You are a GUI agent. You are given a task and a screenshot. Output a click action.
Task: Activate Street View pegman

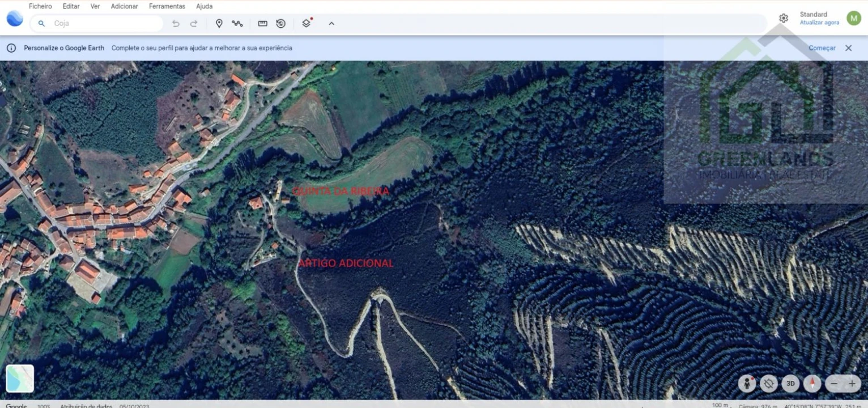747,384
